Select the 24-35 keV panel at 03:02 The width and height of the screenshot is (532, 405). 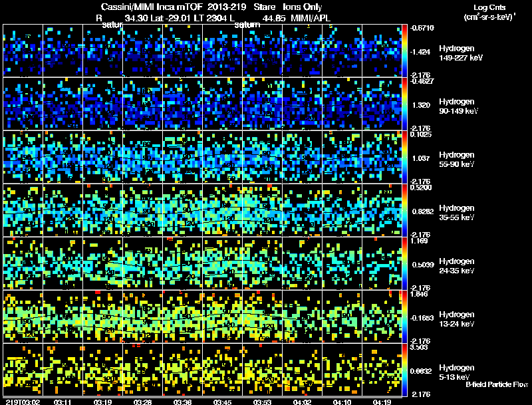click(x=23, y=263)
